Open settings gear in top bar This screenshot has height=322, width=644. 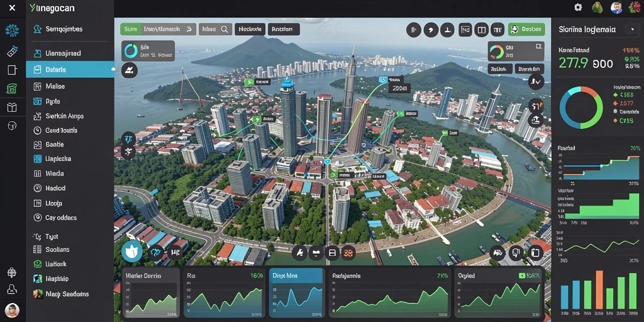[x=578, y=7]
